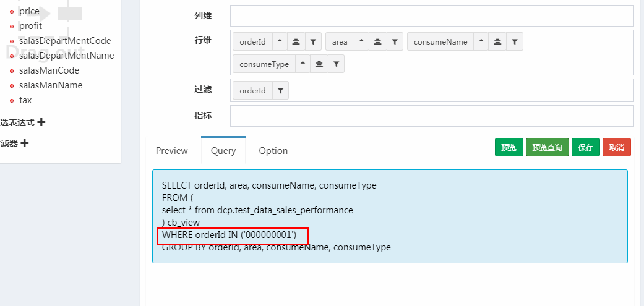The height and width of the screenshot is (306, 644).
Task: Click align icon on consumeName dimension
Action: 497,41
